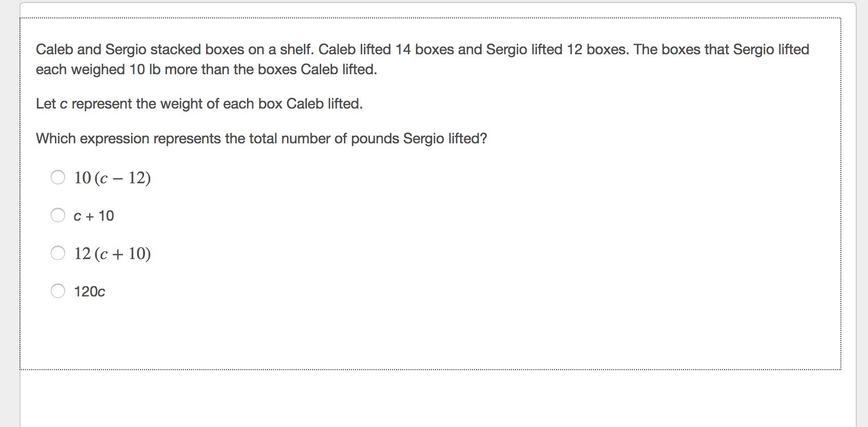Select the 120c radio button
The image size is (868, 427).
pos(58,291)
